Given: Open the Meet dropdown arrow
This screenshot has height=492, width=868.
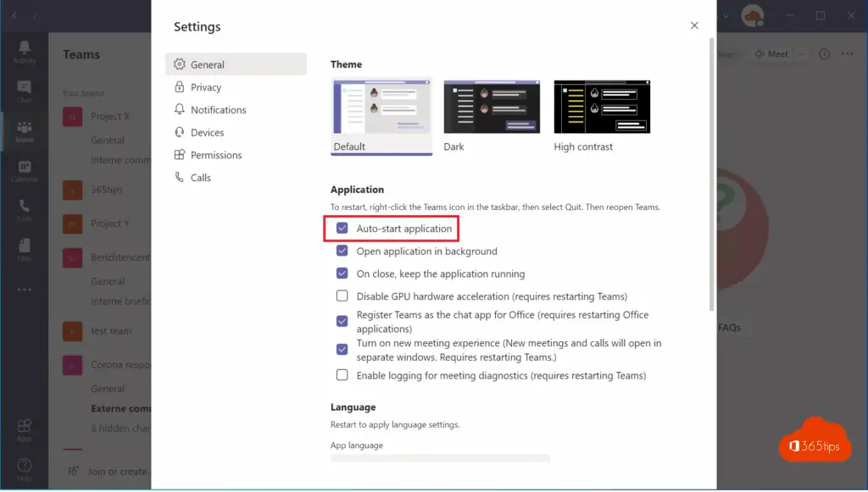Looking at the screenshot, I should coord(802,53).
